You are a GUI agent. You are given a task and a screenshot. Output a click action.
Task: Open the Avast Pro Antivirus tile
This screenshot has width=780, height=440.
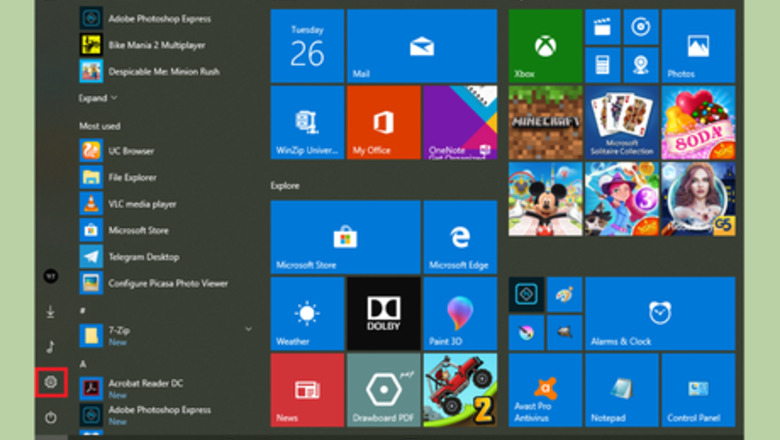545,390
